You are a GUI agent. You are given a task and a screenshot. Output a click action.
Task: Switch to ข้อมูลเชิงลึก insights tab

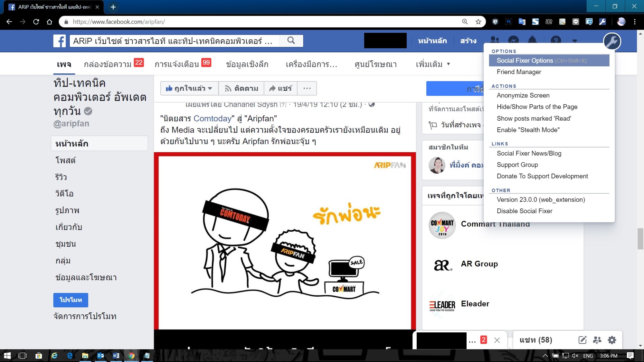(x=247, y=64)
